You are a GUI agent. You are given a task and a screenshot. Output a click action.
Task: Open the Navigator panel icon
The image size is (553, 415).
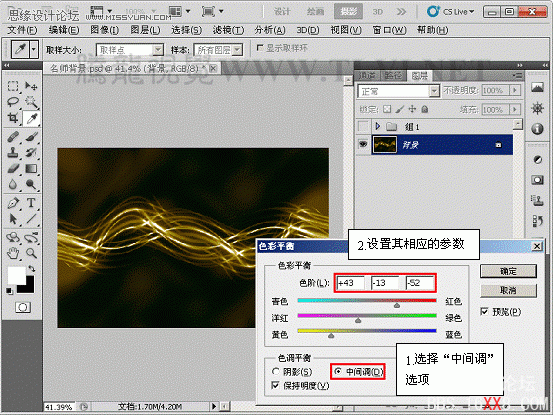click(x=537, y=108)
